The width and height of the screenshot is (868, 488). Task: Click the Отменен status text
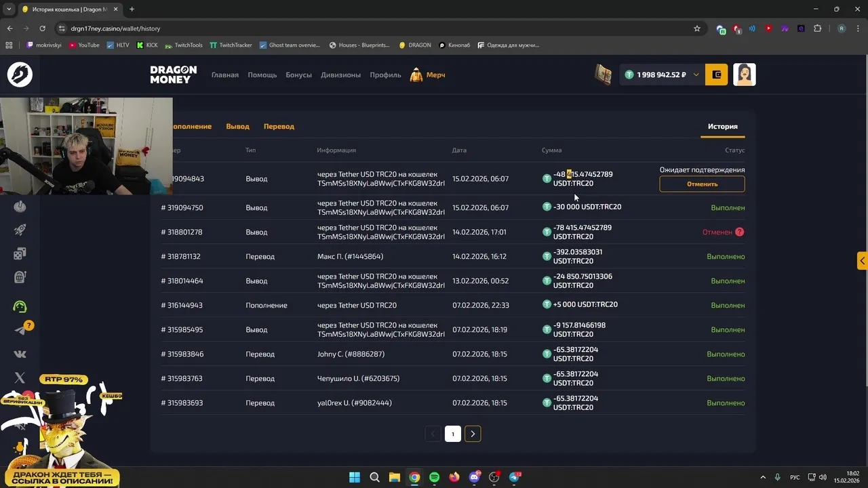click(717, 232)
